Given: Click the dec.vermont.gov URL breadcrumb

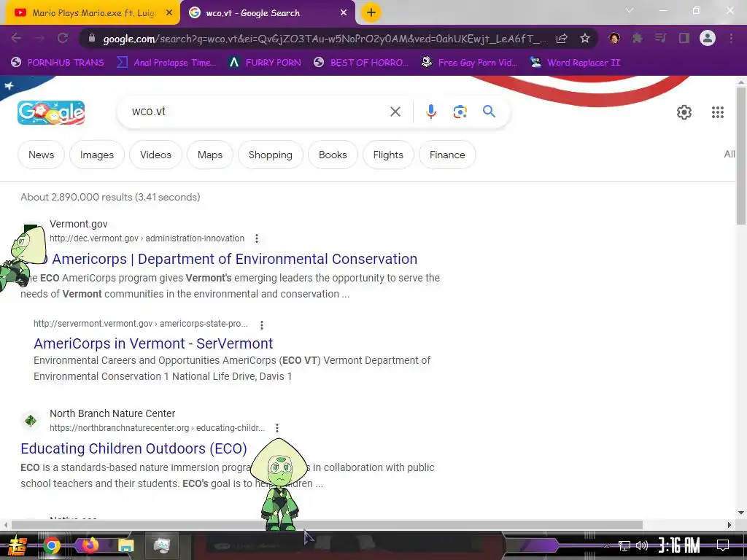Looking at the screenshot, I should click(x=147, y=238).
